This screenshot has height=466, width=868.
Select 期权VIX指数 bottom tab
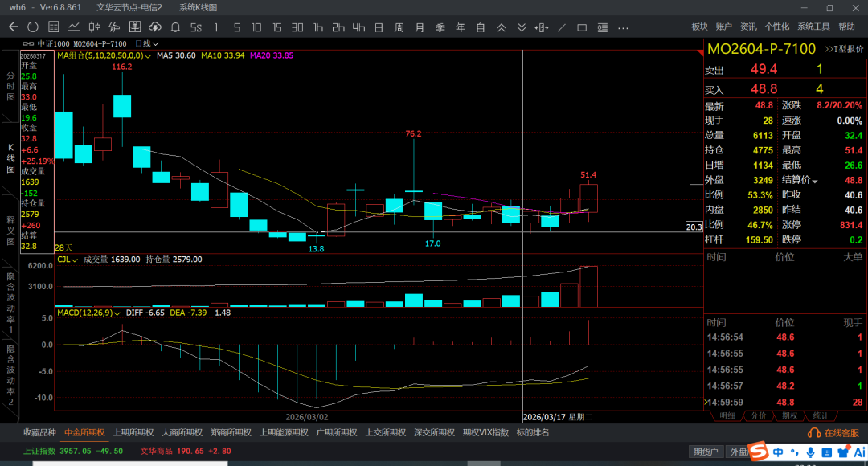[485, 433]
